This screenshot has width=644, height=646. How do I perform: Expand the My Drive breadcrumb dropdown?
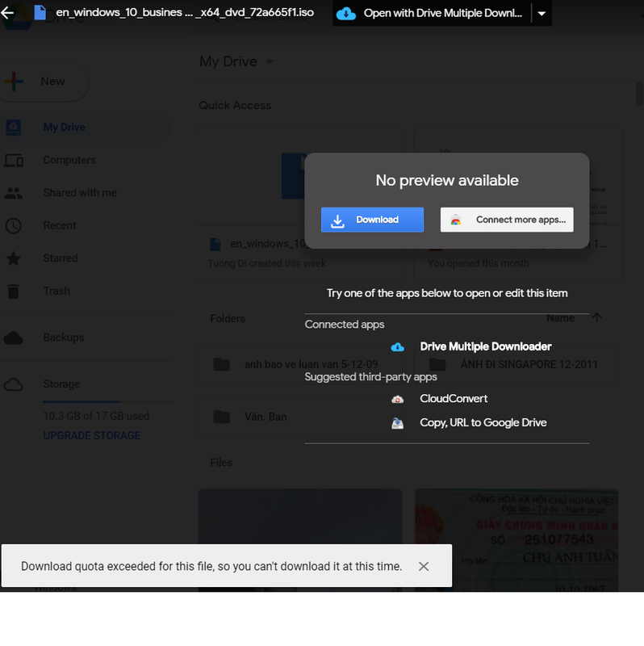pyautogui.click(x=270, y=62)
